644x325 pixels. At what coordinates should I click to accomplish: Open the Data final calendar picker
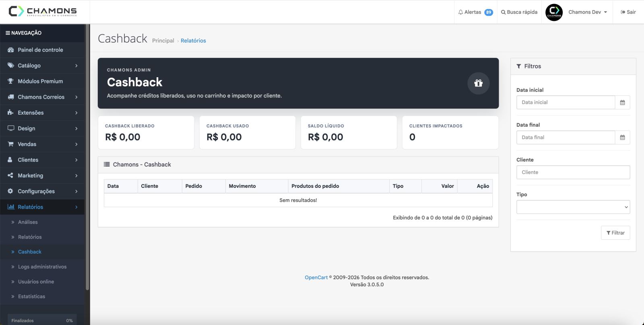tap(622, 138)
